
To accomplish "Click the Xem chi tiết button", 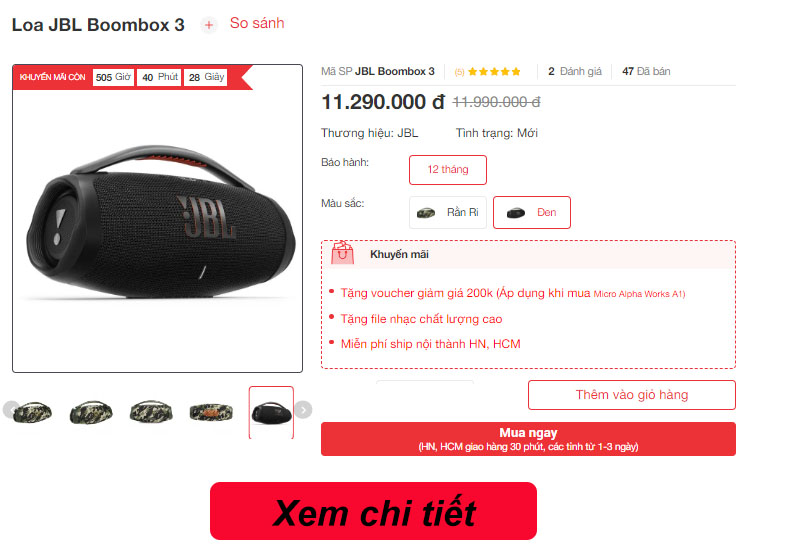I will [373, 511].
